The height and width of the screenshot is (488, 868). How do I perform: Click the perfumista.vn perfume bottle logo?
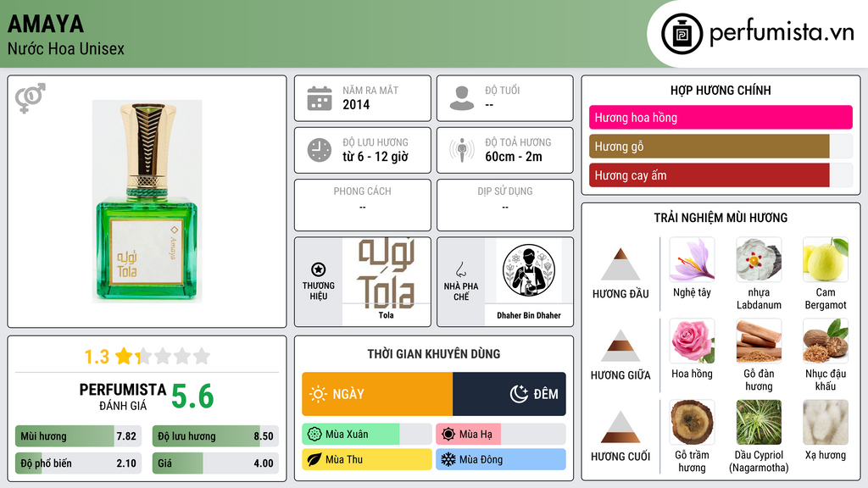click(682, 34)
